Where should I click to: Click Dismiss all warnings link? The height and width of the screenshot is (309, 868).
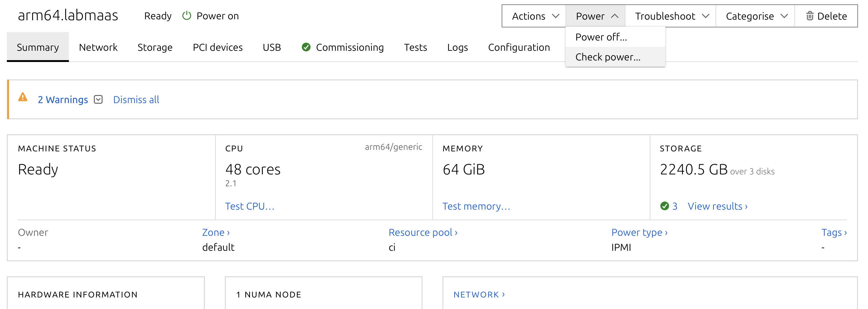click(136, 100)
